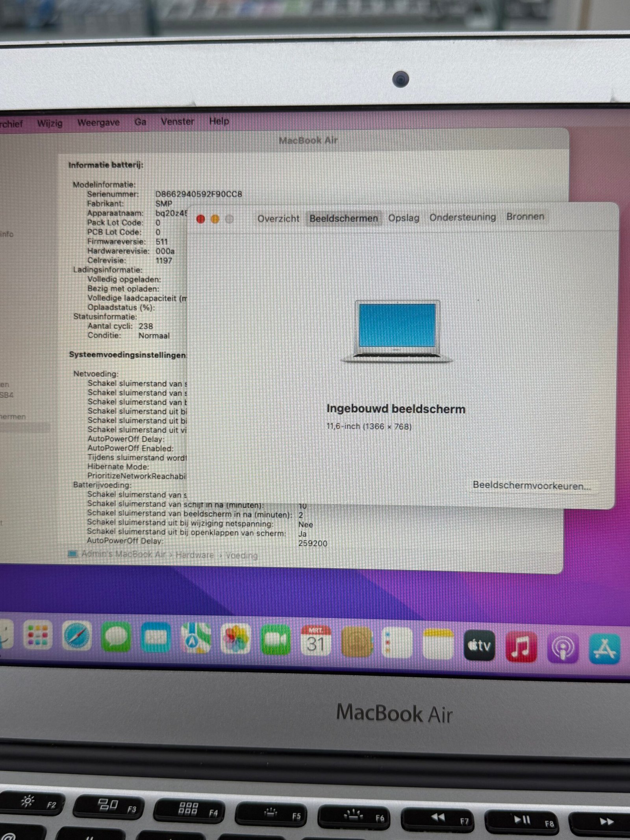
Task: Open Contacts from the Dock
Action: pos(357,642)
